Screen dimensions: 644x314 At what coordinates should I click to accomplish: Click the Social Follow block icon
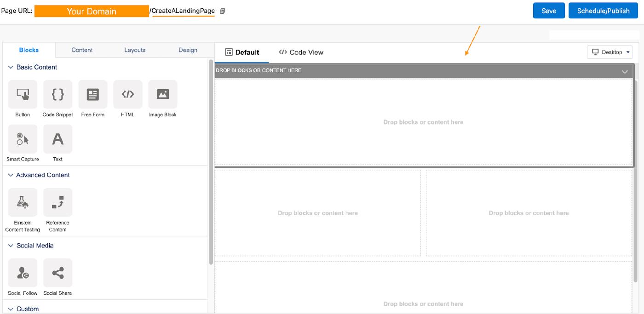(x=23, y=273)
